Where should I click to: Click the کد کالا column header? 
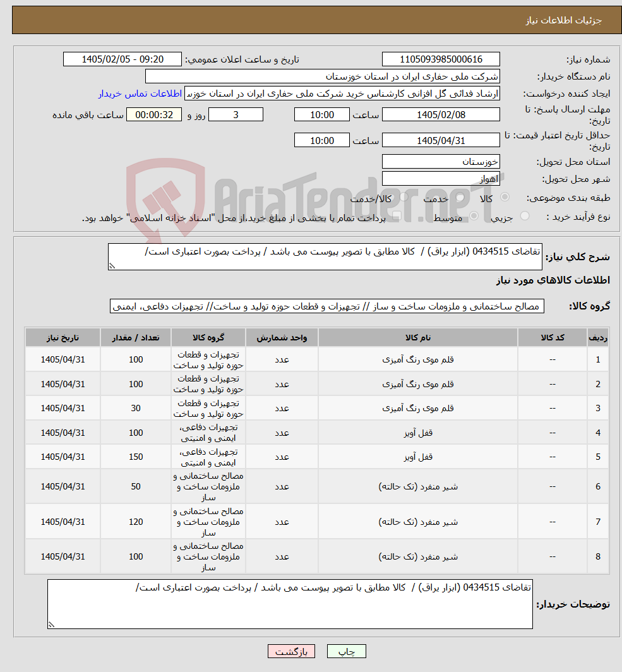pyautogui.click(x=552, y=337)
